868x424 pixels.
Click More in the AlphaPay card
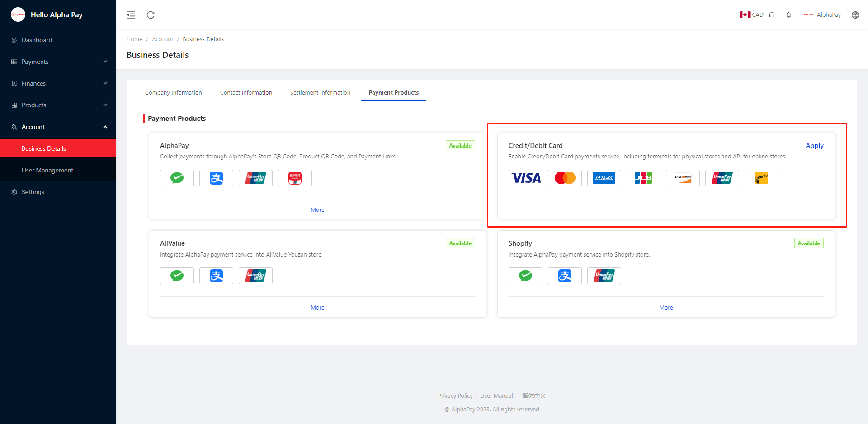coord(318,210)
